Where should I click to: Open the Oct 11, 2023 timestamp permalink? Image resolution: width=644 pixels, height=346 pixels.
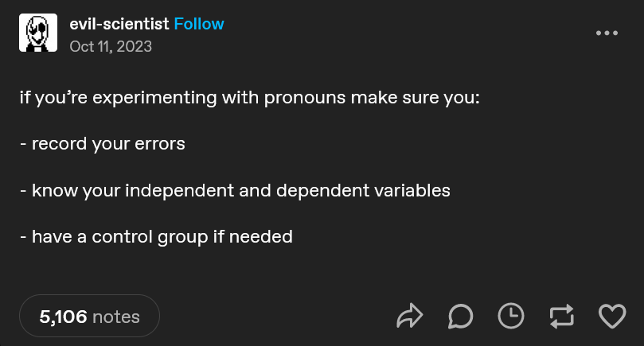coord(111,46)
